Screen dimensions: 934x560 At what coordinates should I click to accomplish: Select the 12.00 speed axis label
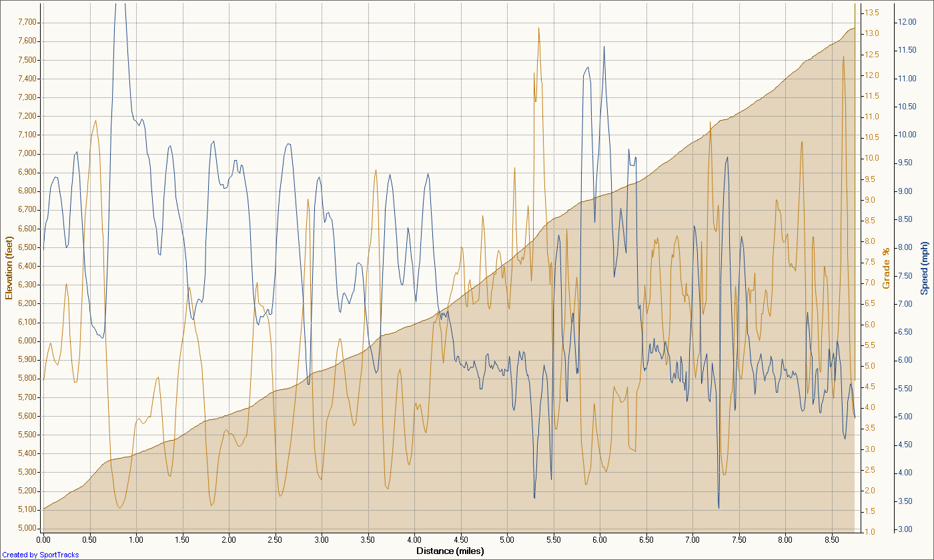(907, 22)
